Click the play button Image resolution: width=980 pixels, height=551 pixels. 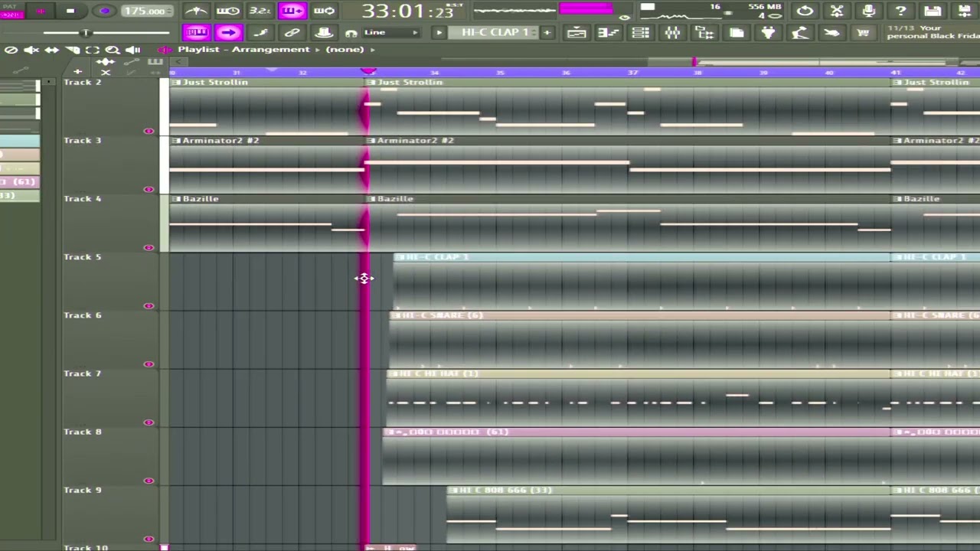pos(41,11)
